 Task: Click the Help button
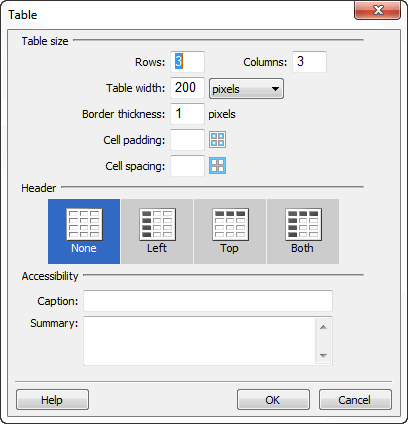point(52,399)
